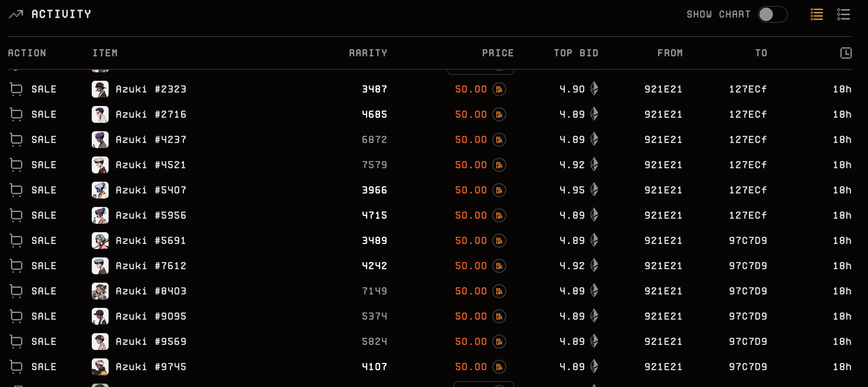Open the Azuki #2323 thumbnail

point(100,89)
